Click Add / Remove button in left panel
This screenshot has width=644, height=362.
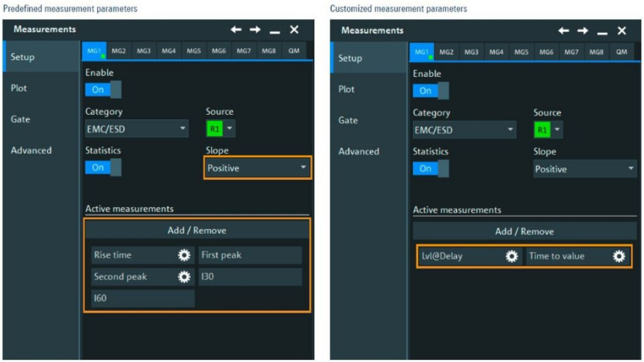(197, 230)
